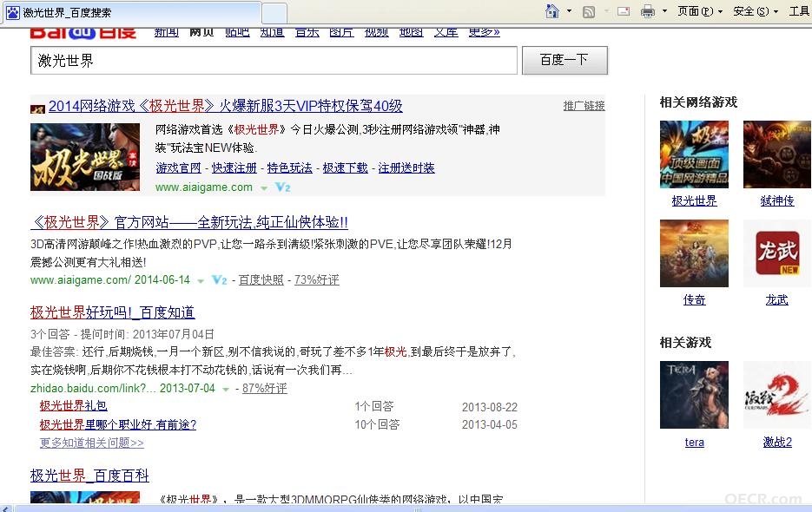The width and height of the screenshot is (812, 512).
Task: Open the 百度快照 cached link
Action: point(261,280)
